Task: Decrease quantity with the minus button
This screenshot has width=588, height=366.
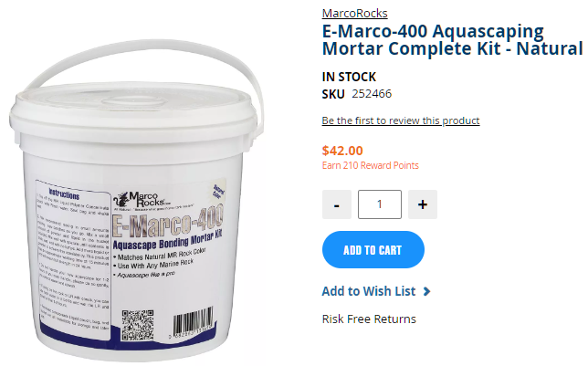Action: tap(336, 204)
